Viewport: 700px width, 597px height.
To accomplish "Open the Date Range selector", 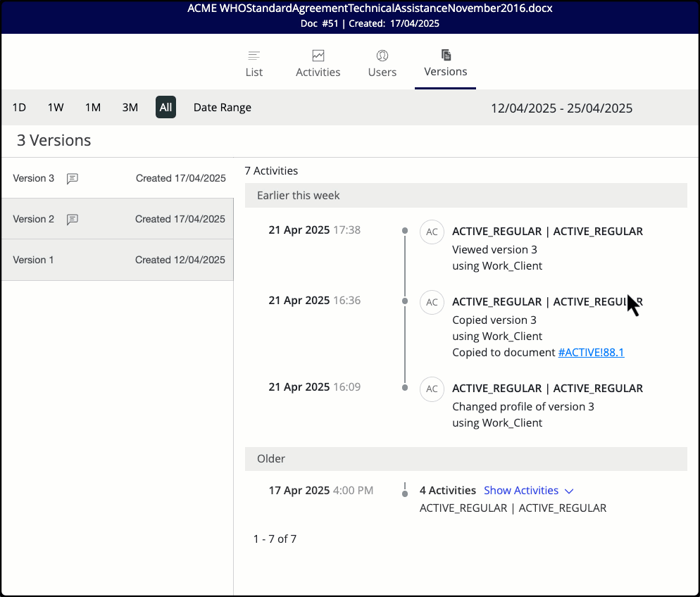I will 222,107.
